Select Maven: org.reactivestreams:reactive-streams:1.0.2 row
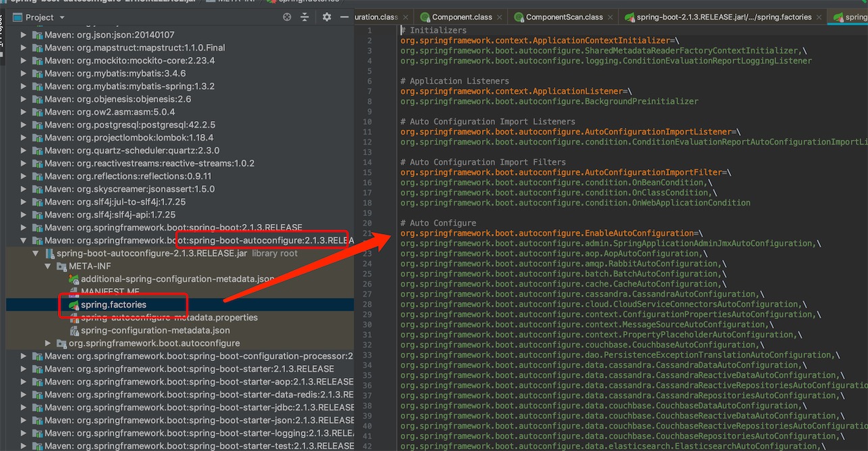The image size is (868, 451). click(180, 163)
